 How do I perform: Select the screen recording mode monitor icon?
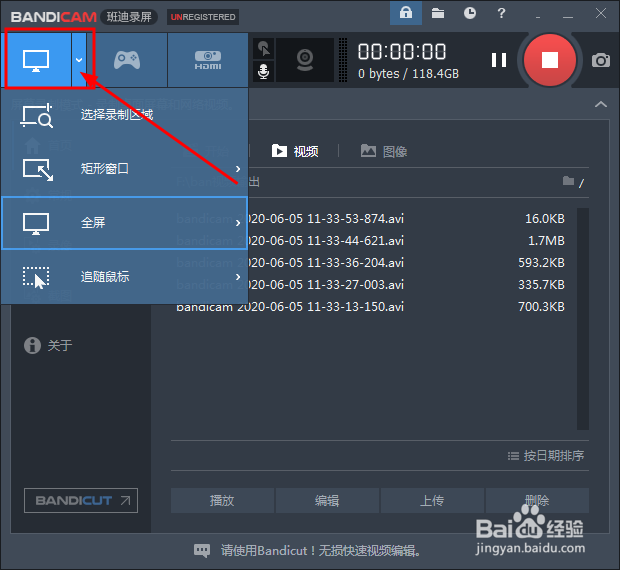click(36, 60)
